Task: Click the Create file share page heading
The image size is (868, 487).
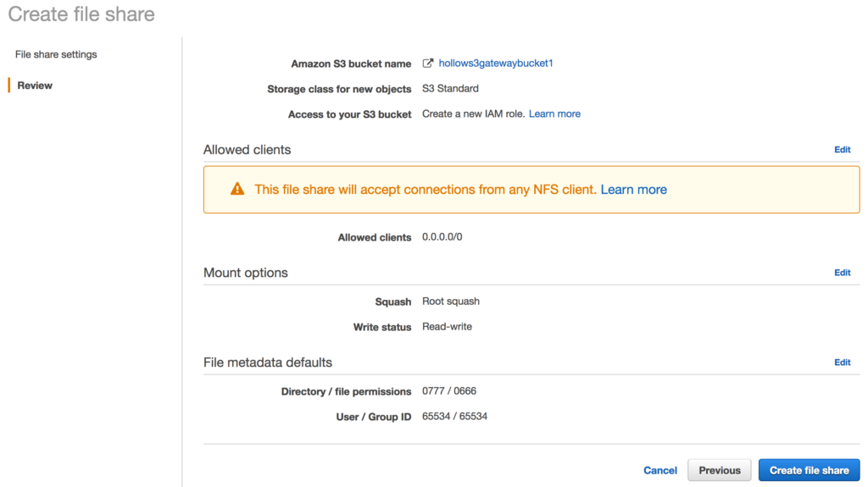Action: click(x=81, y=14)
